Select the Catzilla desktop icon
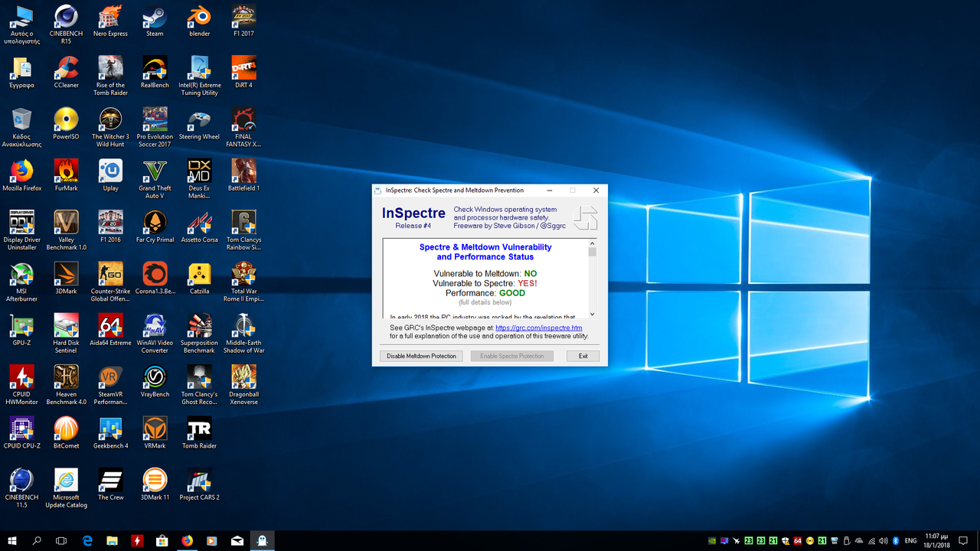The width and height of the screenshot is (980, 551). (x=199, y=278)
